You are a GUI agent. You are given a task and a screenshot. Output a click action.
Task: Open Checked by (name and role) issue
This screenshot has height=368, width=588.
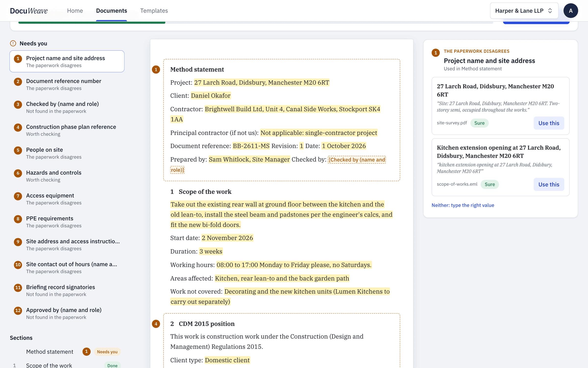coord(67,107)
